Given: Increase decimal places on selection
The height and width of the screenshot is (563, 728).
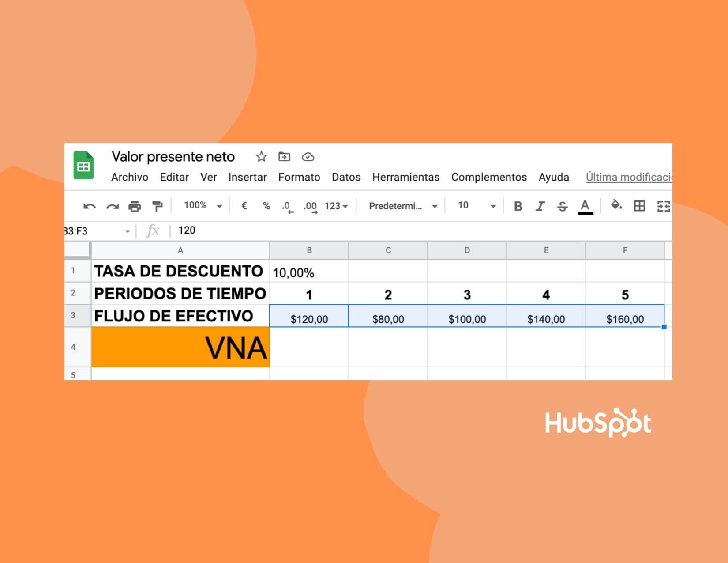Looking at the screenshot, I should coord(311,205).
